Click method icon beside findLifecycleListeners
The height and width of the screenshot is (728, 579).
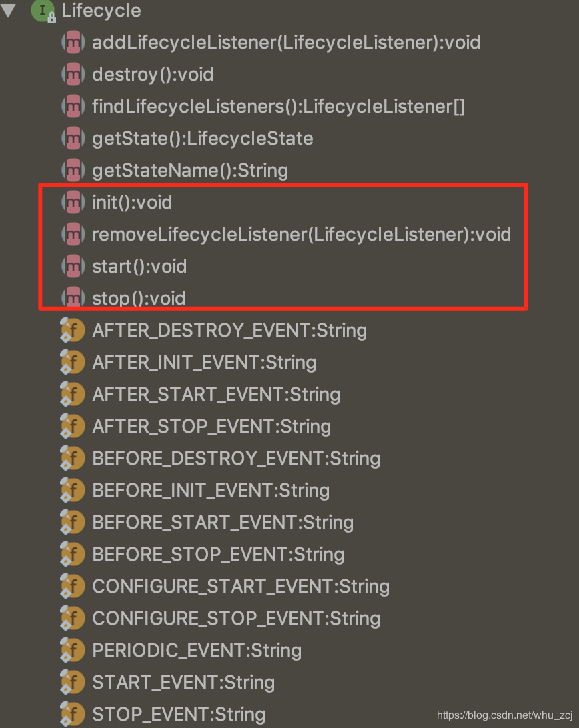73,107
